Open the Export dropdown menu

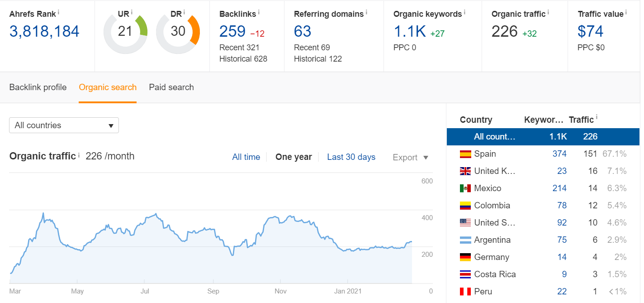coord(410,158)
